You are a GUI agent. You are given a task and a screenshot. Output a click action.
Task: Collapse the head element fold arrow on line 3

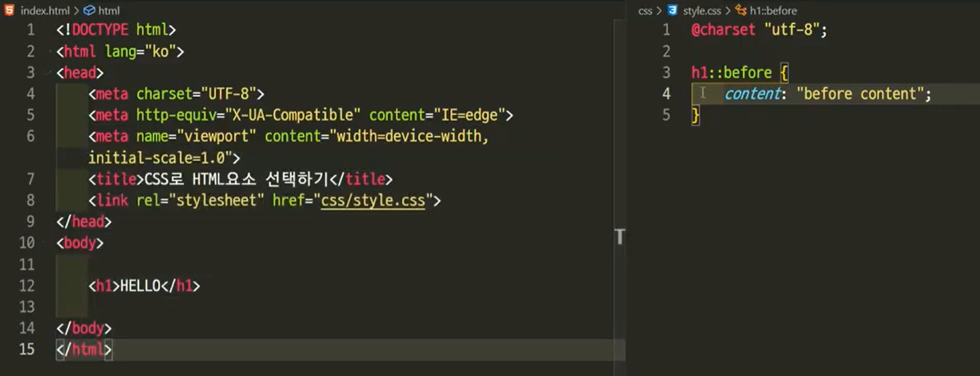(48, 73)
